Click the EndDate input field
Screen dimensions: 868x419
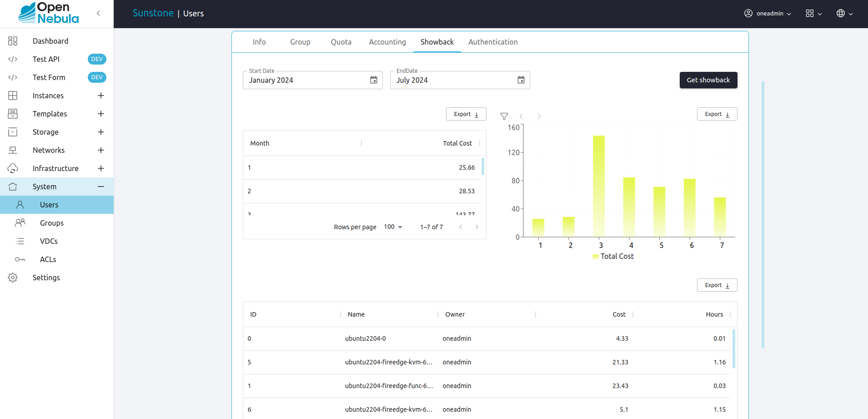(460, 80)
